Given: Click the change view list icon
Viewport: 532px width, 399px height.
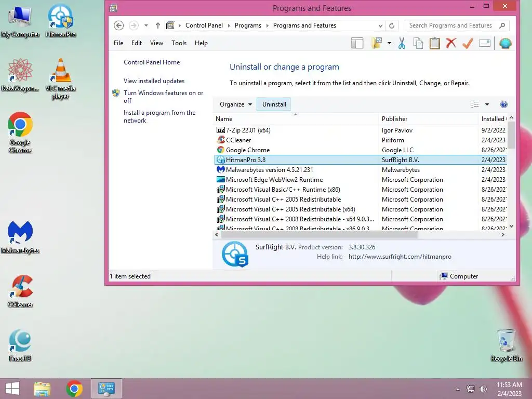Looking at the screenshot, I should [475, 104].
